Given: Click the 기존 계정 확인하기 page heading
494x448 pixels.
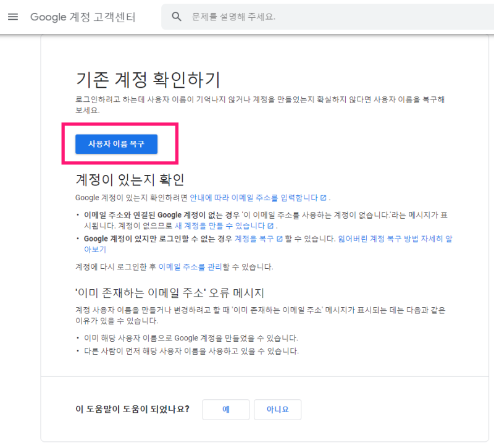Looking at the screenshot, I should (148, 79).
